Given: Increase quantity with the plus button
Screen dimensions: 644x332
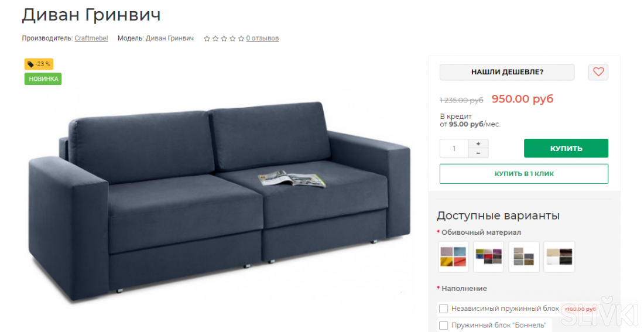Looking at the screenshot, I should (x=478, y=144).
